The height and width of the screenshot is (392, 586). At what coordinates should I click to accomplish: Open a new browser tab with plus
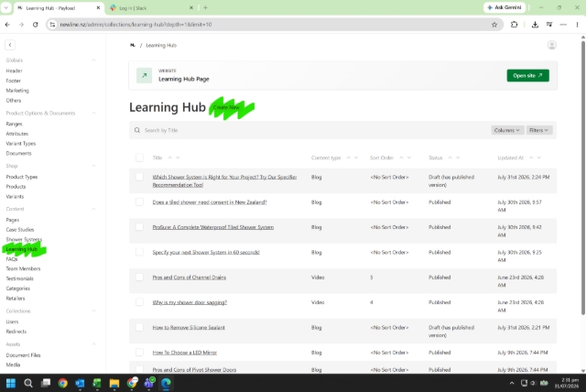point(205,7)
